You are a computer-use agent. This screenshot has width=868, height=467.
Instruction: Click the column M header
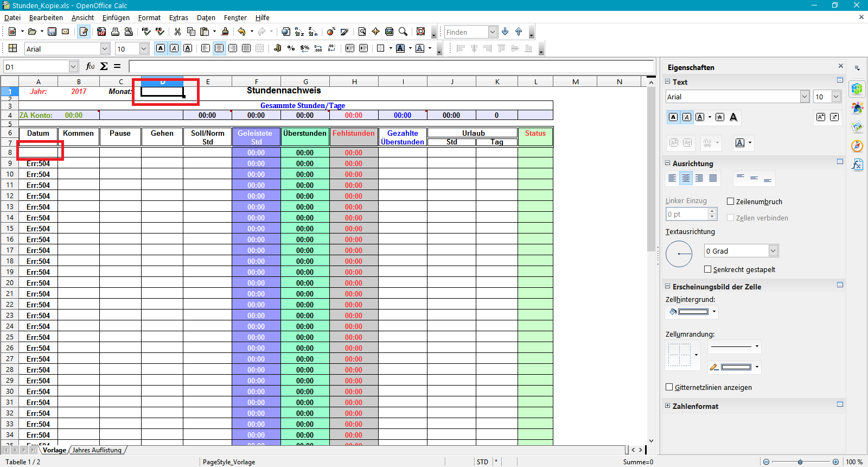click(575, 82)
